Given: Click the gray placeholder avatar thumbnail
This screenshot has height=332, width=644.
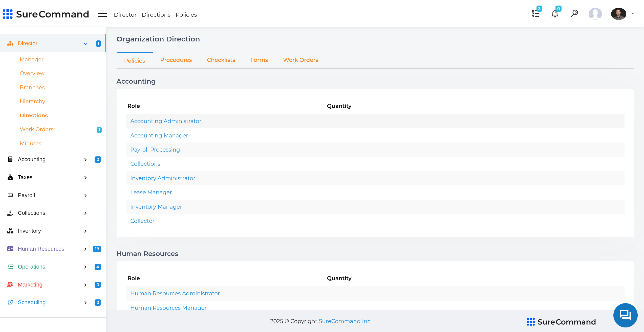Looking at the screenshot, I should pyautogui.click(x=595, y=14).
